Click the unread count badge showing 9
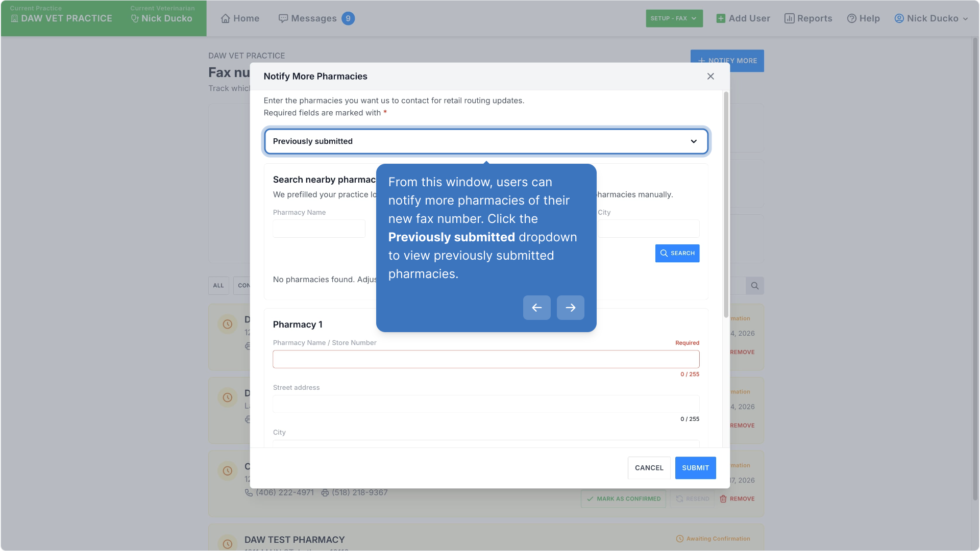980x551 pixels. pos(348,18)
